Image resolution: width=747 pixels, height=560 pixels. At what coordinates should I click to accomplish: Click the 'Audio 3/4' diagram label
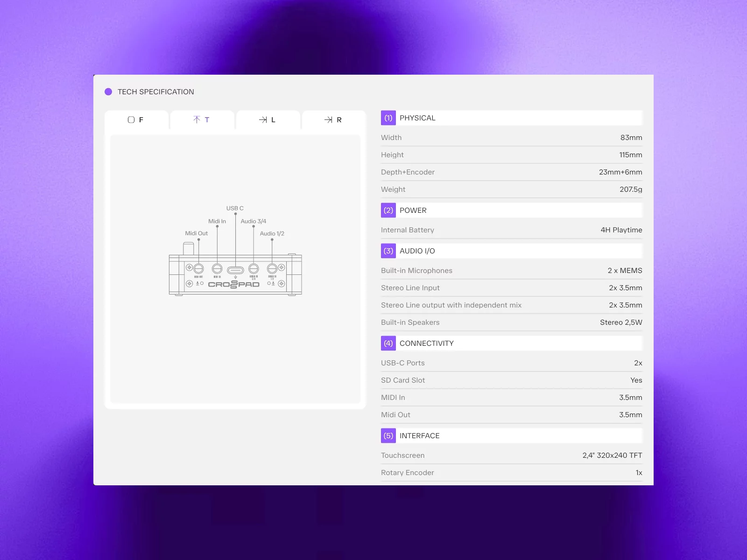tap(254, 221)
